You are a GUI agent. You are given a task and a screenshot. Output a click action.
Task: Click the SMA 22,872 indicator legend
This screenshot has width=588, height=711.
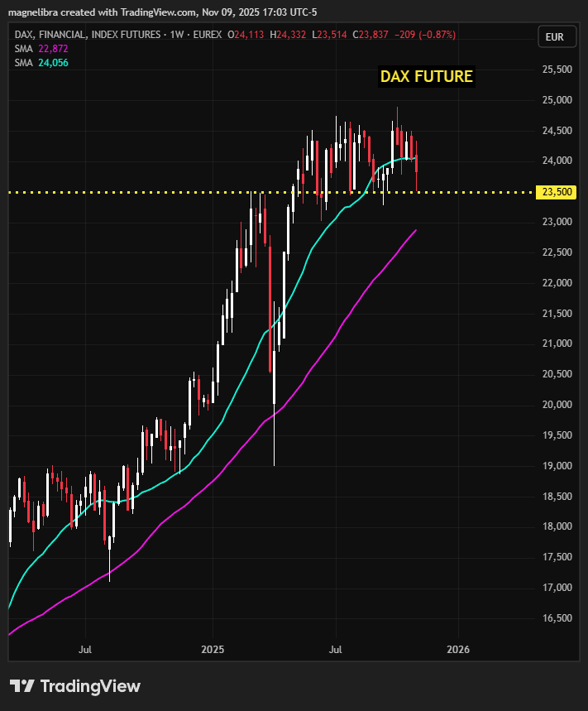click(41, 49)
